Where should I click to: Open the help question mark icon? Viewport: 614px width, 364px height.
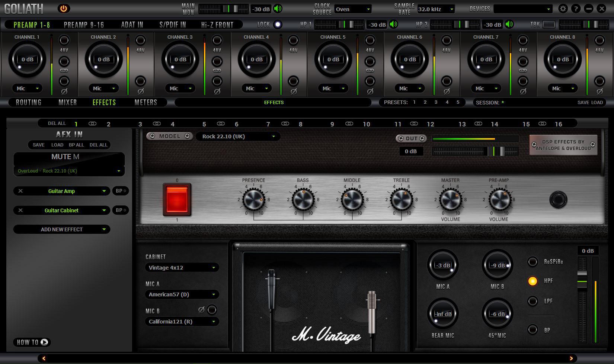click(576, 9)
